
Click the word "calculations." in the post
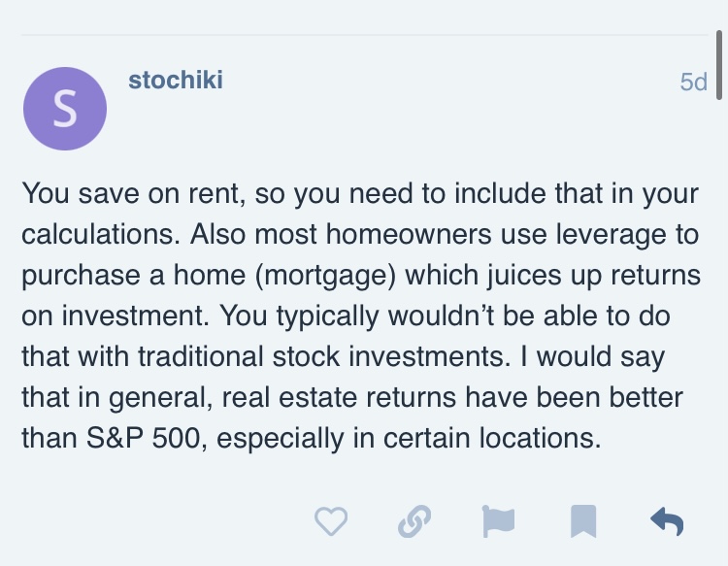[x=101, y=234]
